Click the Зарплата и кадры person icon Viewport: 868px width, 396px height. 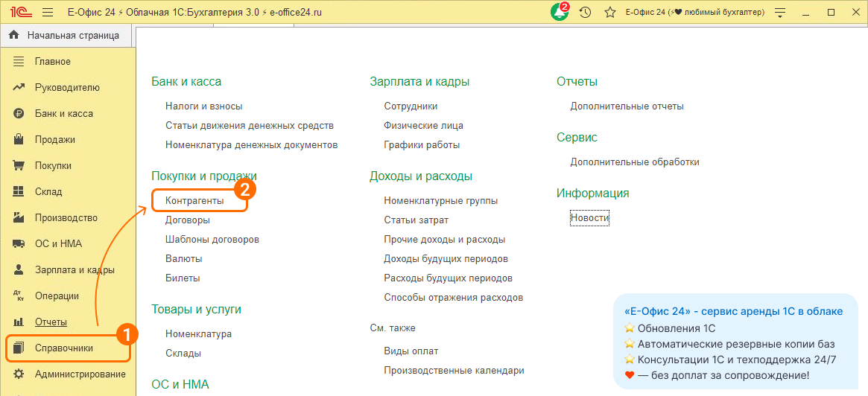[19, 270]
